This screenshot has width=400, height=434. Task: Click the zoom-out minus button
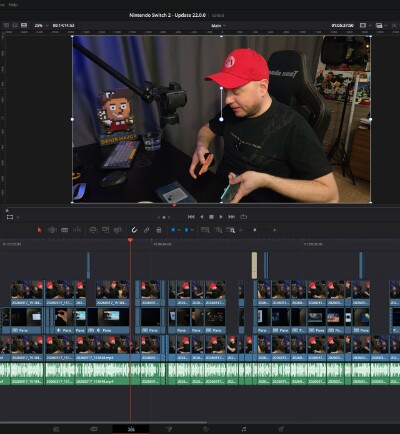(241, 230)
